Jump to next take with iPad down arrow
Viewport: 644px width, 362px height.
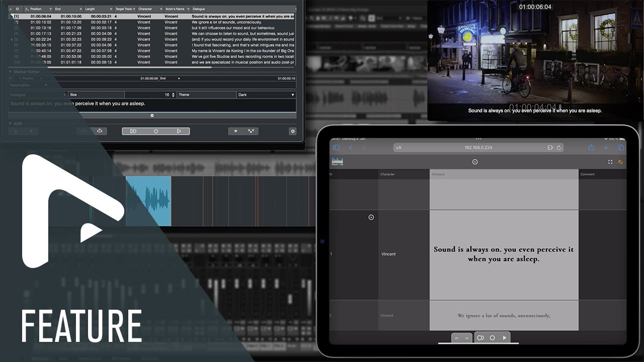pyautogui.click(x=467, y=338)
